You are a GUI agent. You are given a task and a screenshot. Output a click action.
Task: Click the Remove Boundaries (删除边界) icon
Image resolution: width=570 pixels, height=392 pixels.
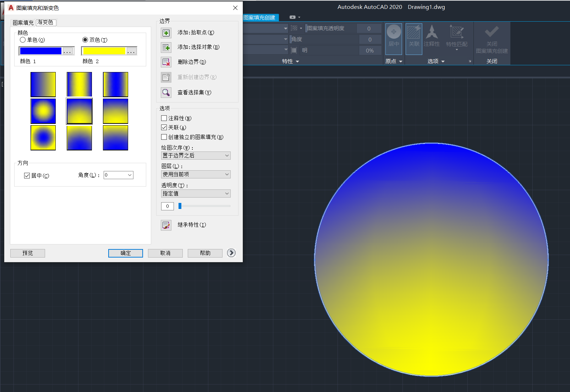click(166, 62)
